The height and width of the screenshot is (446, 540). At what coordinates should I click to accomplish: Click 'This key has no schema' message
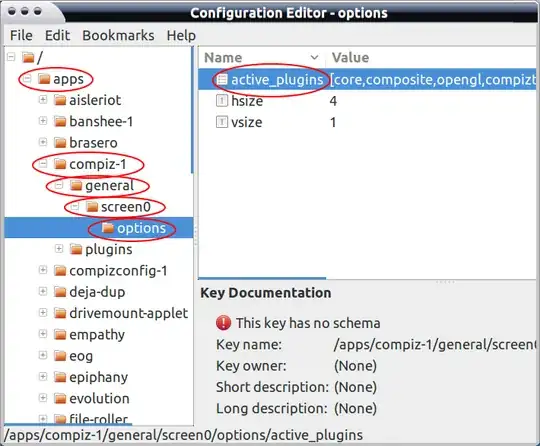click(x=308, y=323)
